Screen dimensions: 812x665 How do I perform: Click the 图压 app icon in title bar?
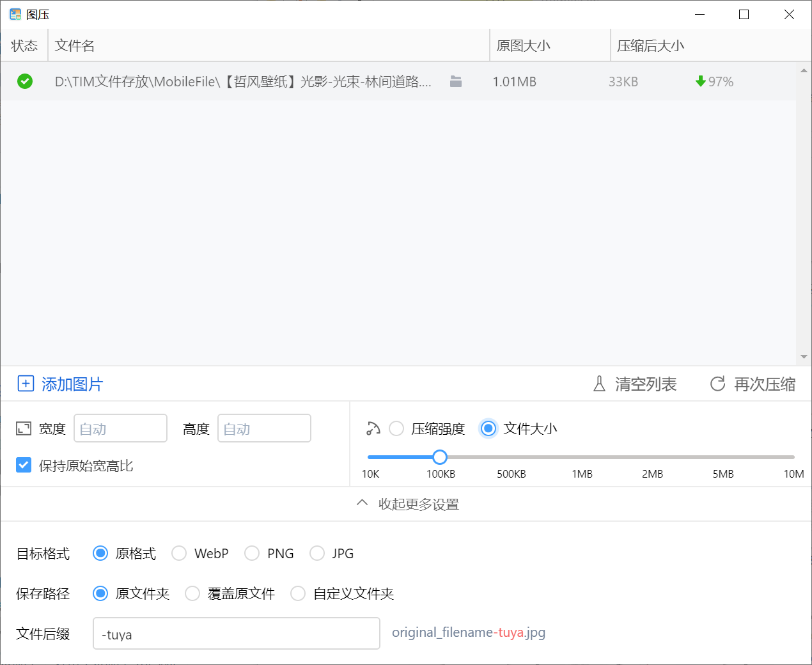click(x=15, y=14)
